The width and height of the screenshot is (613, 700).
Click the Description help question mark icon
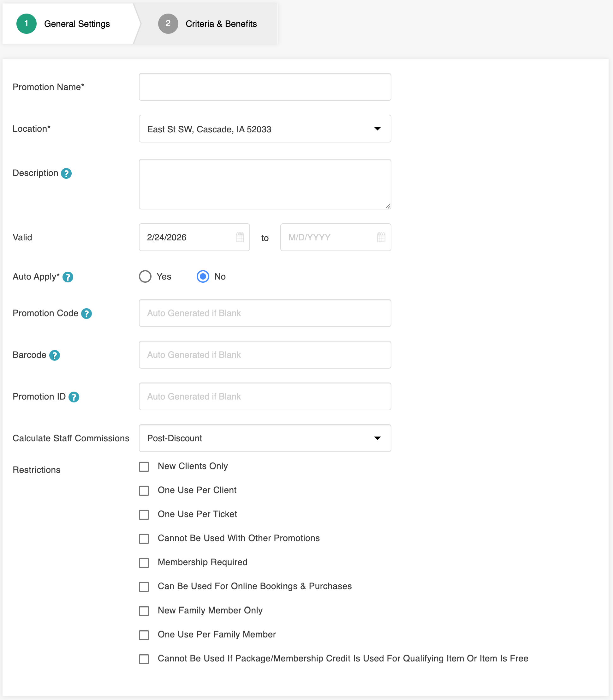[x=66, y=173]
